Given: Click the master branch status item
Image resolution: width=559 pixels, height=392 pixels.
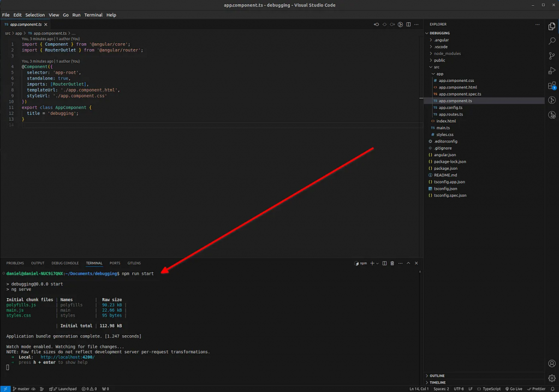Looking at the screenshot, I should click(21, 389).
